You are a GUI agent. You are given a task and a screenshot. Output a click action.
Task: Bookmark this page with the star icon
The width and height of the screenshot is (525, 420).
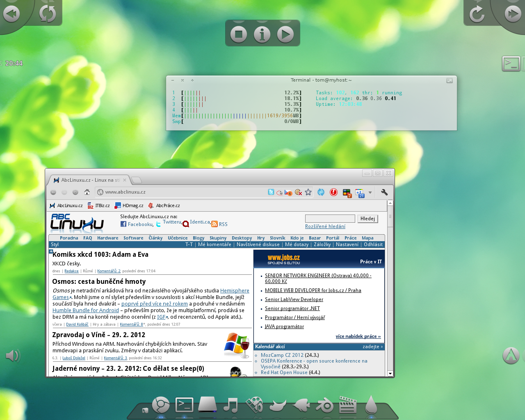point(308,192)
